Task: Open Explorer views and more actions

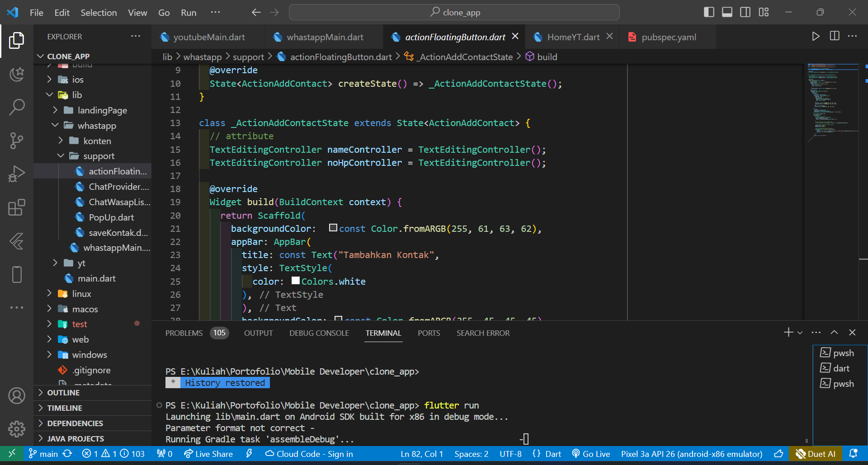Action: click(136, 36)
